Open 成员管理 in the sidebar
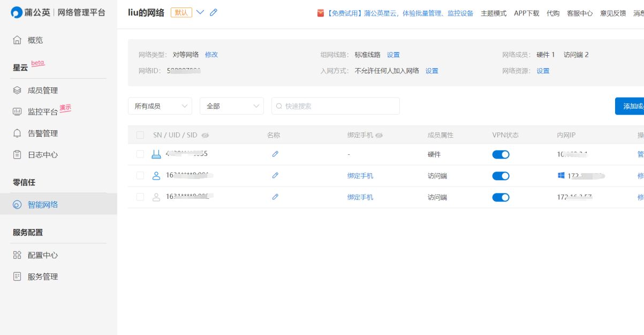 tap(43, 91)
